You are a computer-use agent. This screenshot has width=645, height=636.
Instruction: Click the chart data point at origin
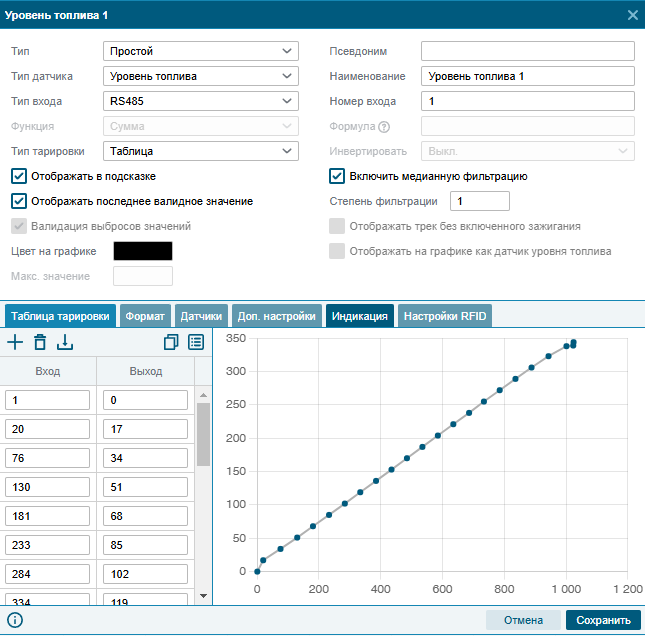point(258,571)
